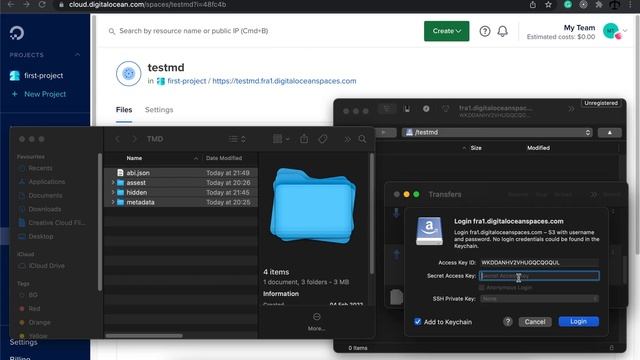Click the browser share icon
Screen dimensions: 640x360
pyautogui.click(x=533, y=4)
